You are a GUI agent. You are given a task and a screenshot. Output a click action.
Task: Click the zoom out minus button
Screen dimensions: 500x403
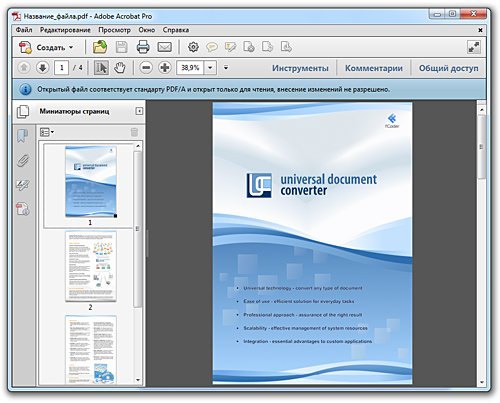(x=146, y=68)
